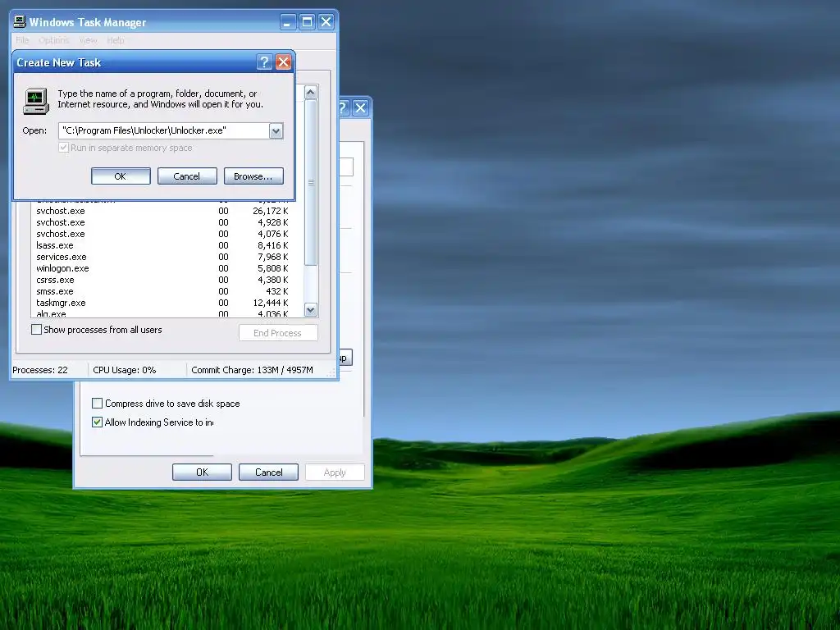The image size is (840, 630).
Task: Click process list scrollbar down arrow
Action: click(x=311, y=309)
